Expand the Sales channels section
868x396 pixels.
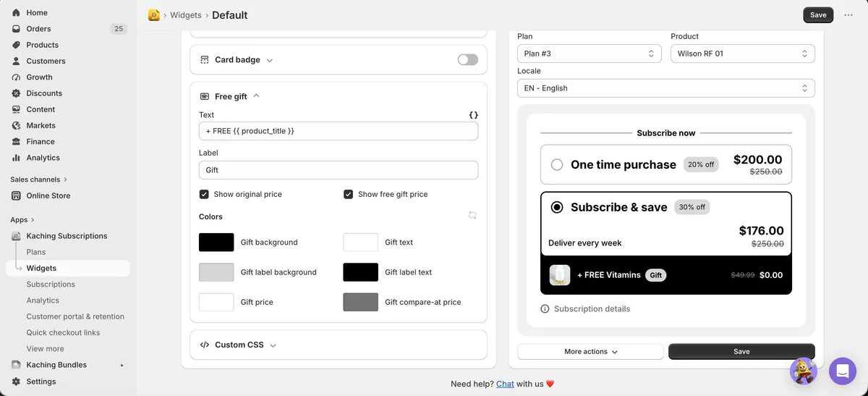point(38,180)
